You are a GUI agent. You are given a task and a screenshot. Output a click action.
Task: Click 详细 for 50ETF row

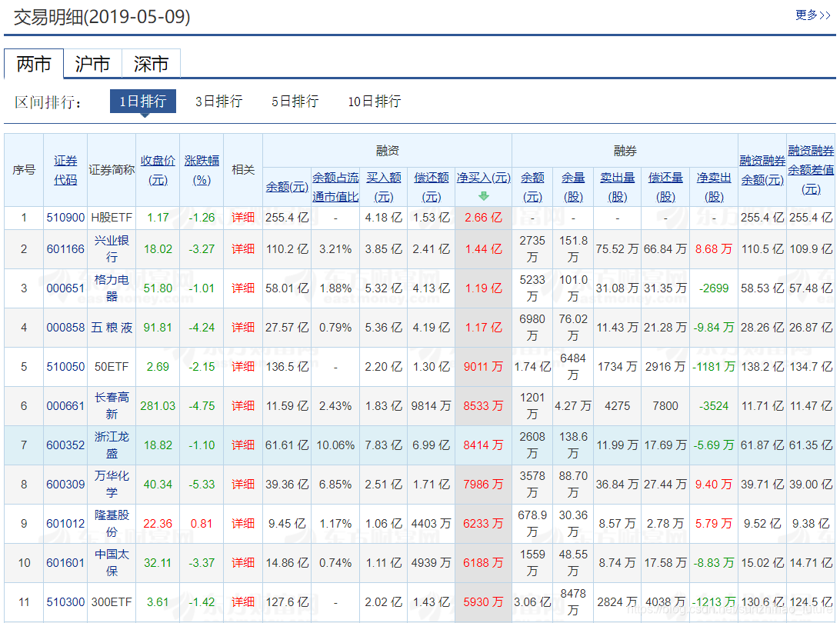pos(242,367)
